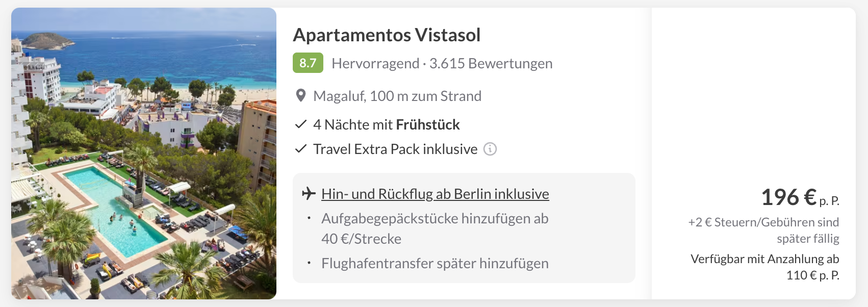Image resolution: width=868 pixels, height=307 pixels.
Task: Click Flughafentransfer später hinzufügen text
Action: 435,263
